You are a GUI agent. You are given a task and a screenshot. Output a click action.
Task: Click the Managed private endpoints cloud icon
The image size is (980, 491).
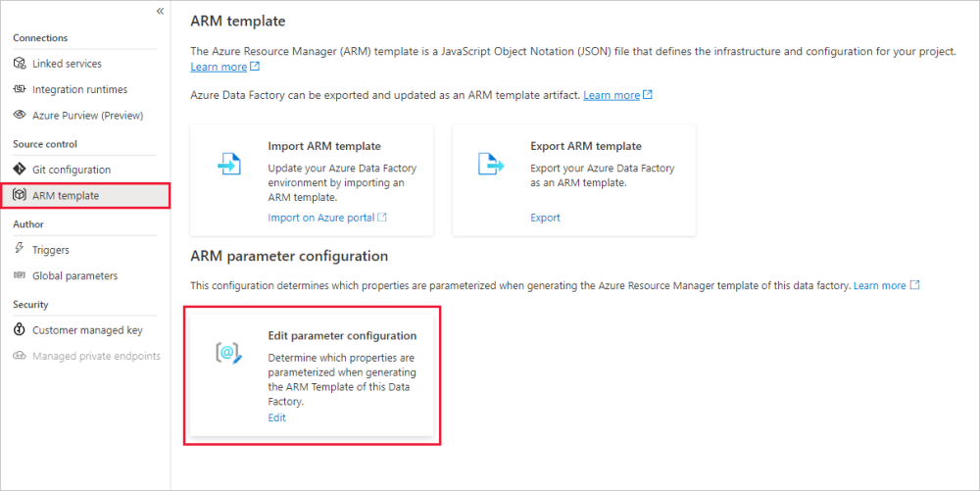pyautogui.click(x=20, y=356)
